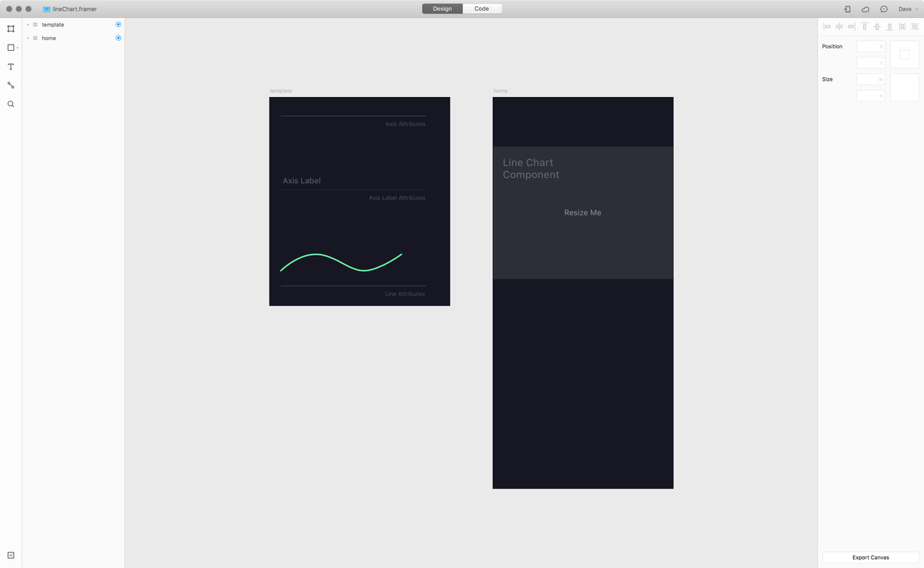Open the shape tool dropdown arrow
924x568 pixels.
click(17, 48)
